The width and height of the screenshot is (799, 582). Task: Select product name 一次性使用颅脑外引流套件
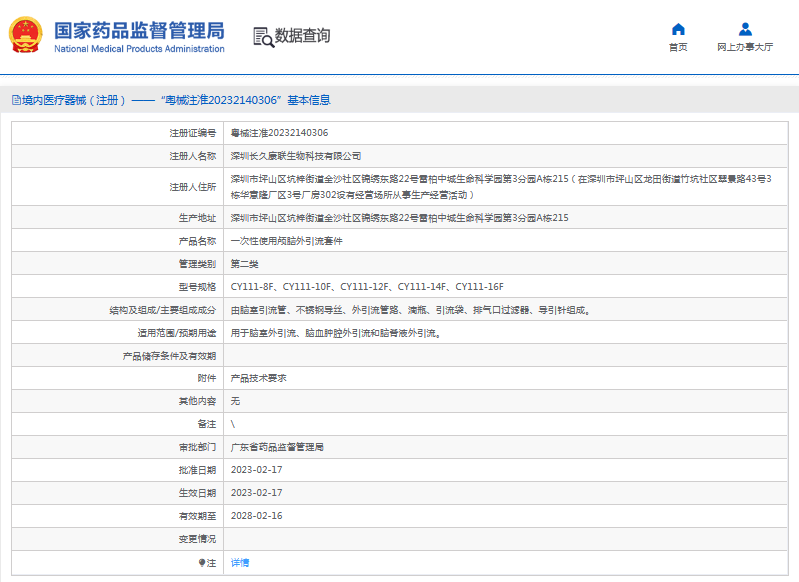pyautogui.click(x=286, y=241)
